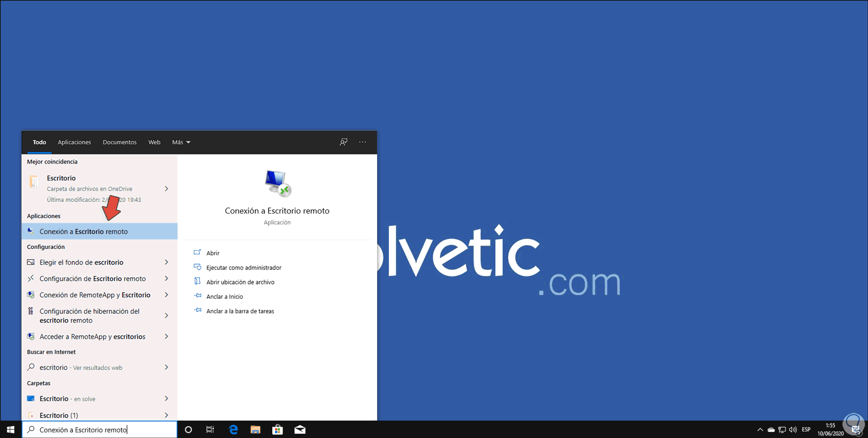Click the Escritorio folder icon in best match

34,182
